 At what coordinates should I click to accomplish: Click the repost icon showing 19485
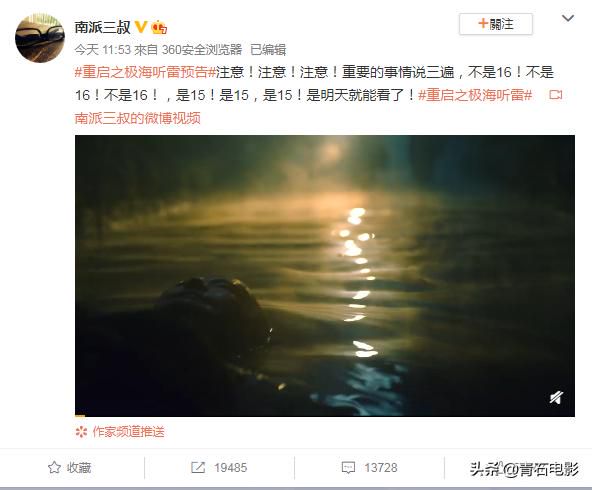pos(198,467)
